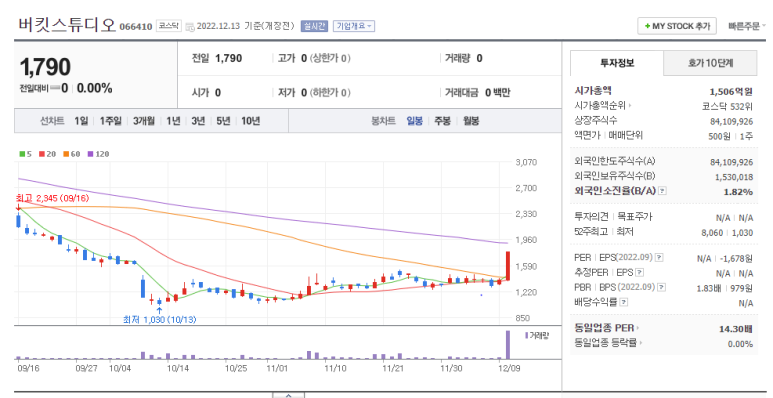Select the 월봉 candle chart
The height and width of the screenshot is (398, 773).
click(x=471, y=121)
